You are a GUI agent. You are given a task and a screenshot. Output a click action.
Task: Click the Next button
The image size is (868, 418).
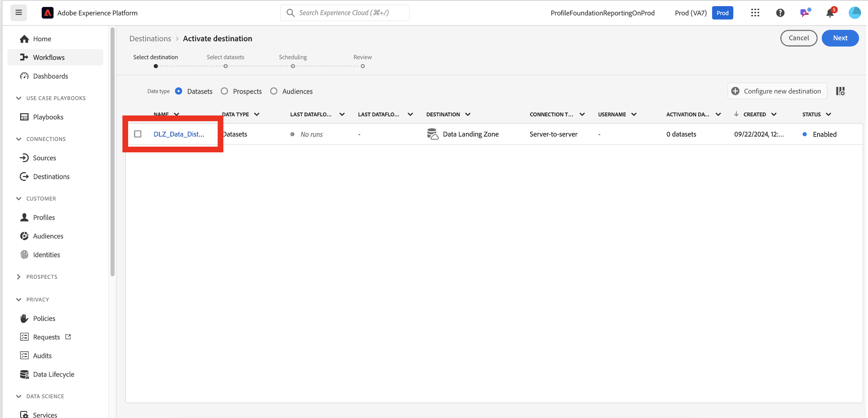tap(840, 38)
